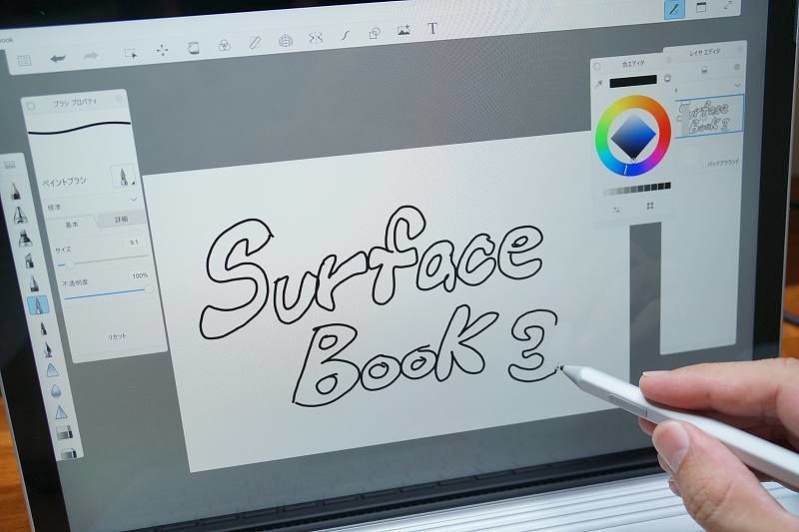
Task: Click the Redo arrow in top toolbar
Action: point(91,56)
